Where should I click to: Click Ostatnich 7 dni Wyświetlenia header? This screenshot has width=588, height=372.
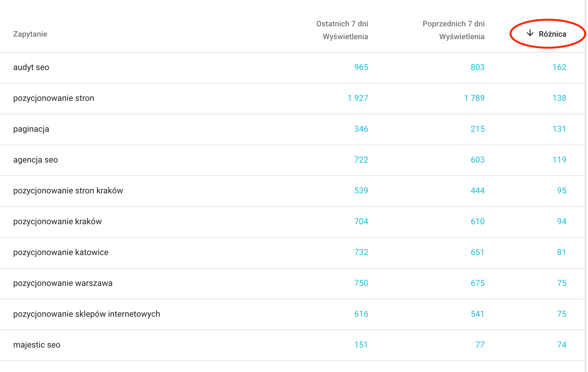click(342, 30)
